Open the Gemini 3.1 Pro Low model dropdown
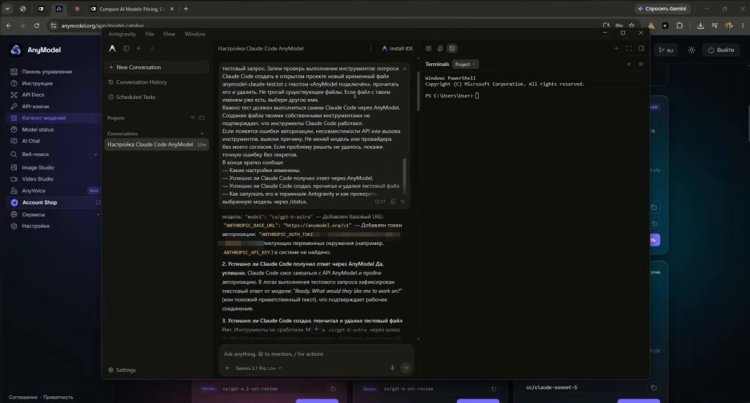Image resolution: width=750 pixels, height=403 pixels. pos(258,368)
